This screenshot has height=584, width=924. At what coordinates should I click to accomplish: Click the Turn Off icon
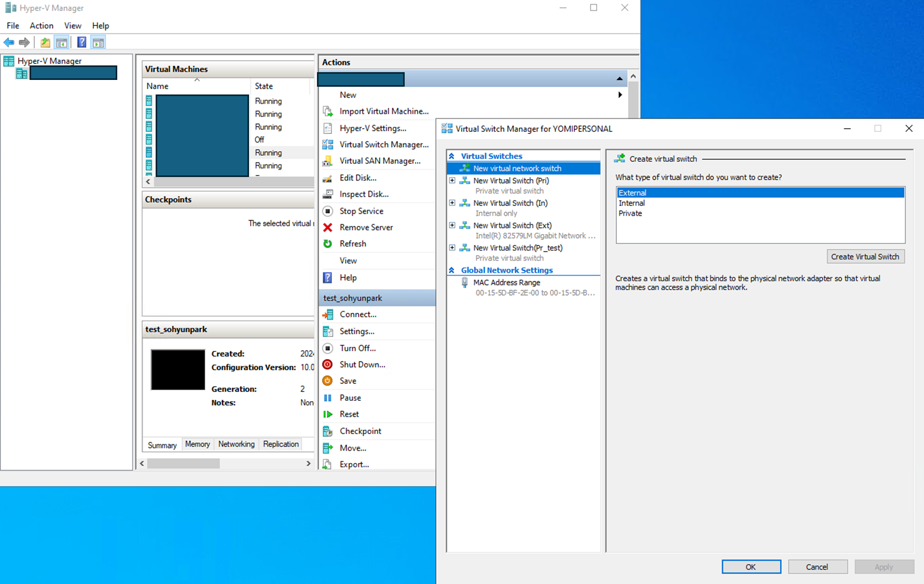tap(328, 348)
